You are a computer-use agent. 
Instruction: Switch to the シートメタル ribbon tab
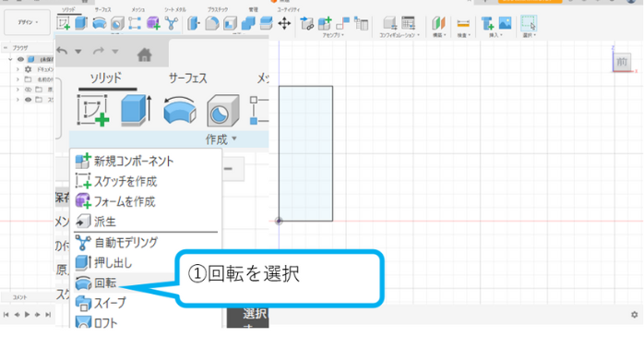(x=175, y=9)
